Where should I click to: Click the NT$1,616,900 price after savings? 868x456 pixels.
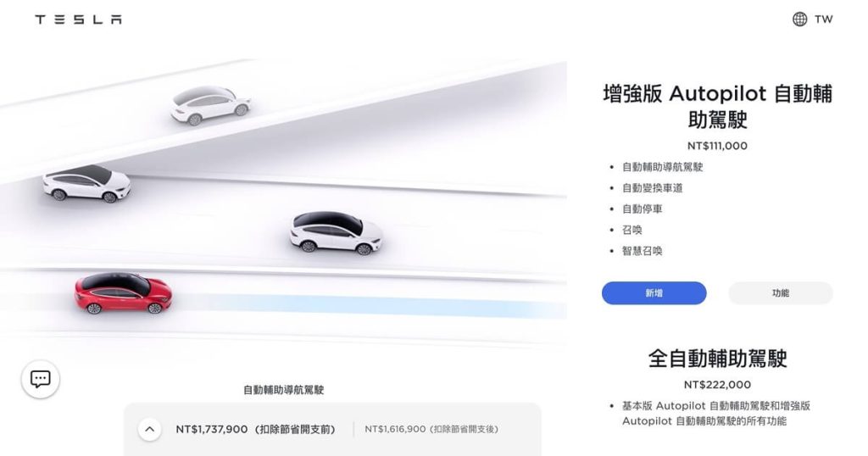431,430
